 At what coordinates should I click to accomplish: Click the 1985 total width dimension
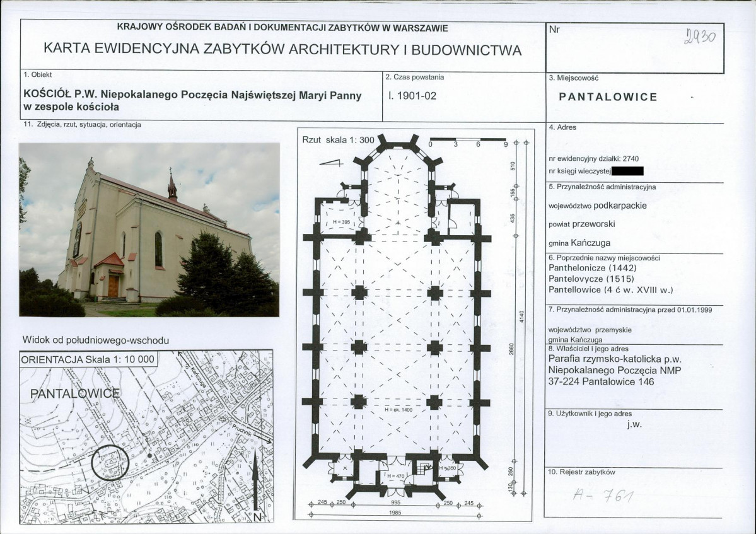tap(395, 513)
